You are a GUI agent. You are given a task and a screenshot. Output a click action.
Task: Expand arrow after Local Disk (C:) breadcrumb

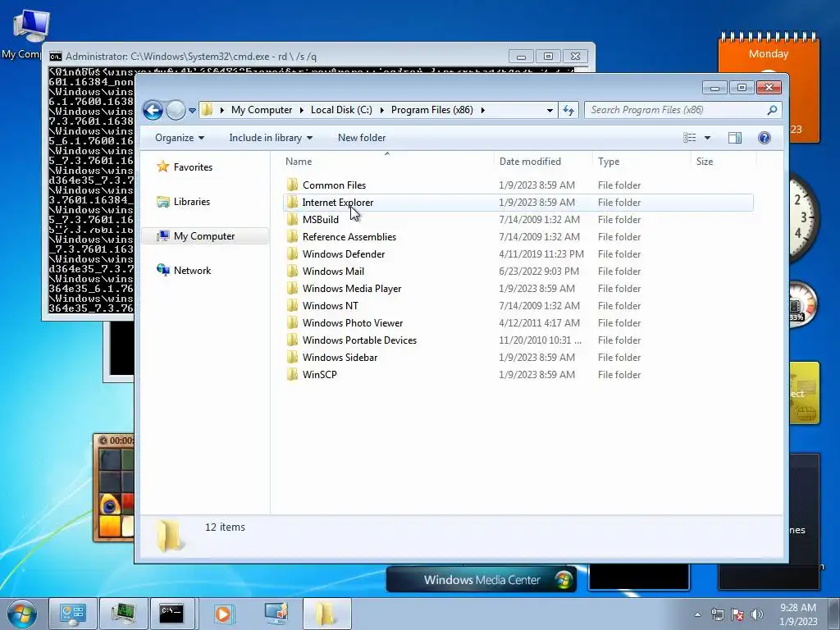[382, 111]
